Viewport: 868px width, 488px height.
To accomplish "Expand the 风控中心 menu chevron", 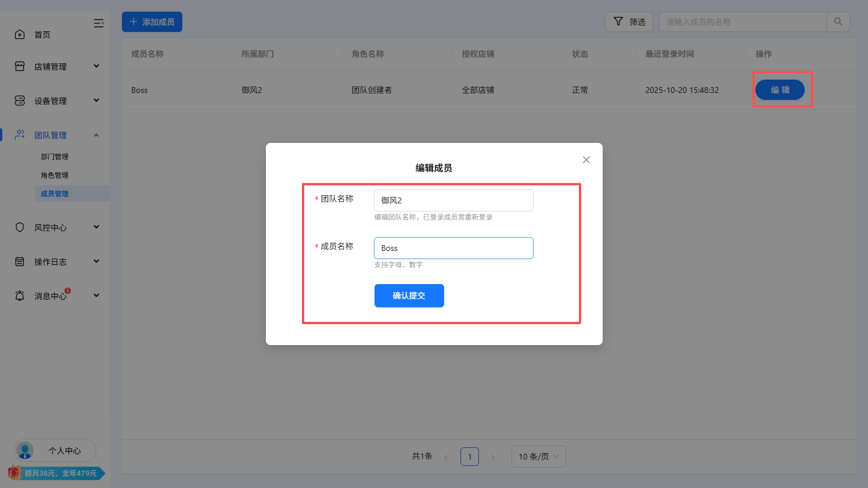I will (x=96, y=227).
